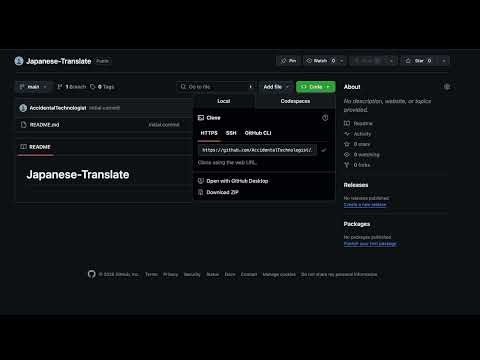Switch to the Local tab

224,101
